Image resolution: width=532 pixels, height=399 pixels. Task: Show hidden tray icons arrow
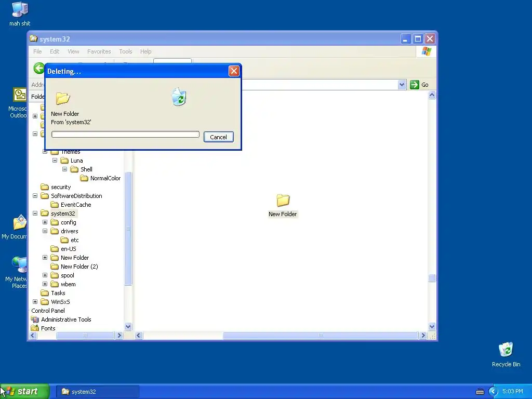click(x=493, y=392)
